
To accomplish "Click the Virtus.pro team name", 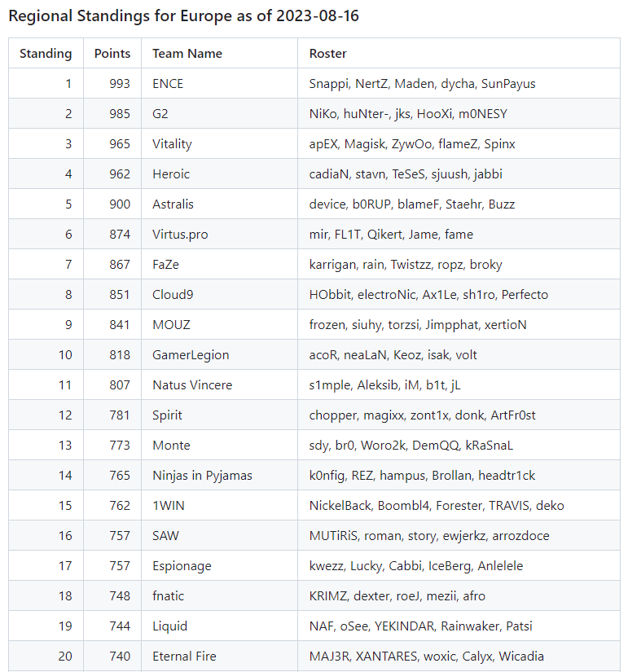I will point(180,235).
